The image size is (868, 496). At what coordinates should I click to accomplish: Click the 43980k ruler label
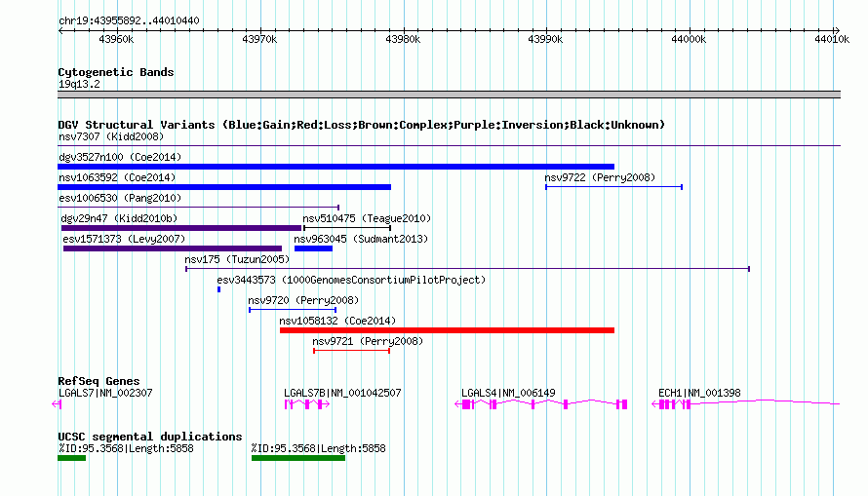tap(403, 39)
